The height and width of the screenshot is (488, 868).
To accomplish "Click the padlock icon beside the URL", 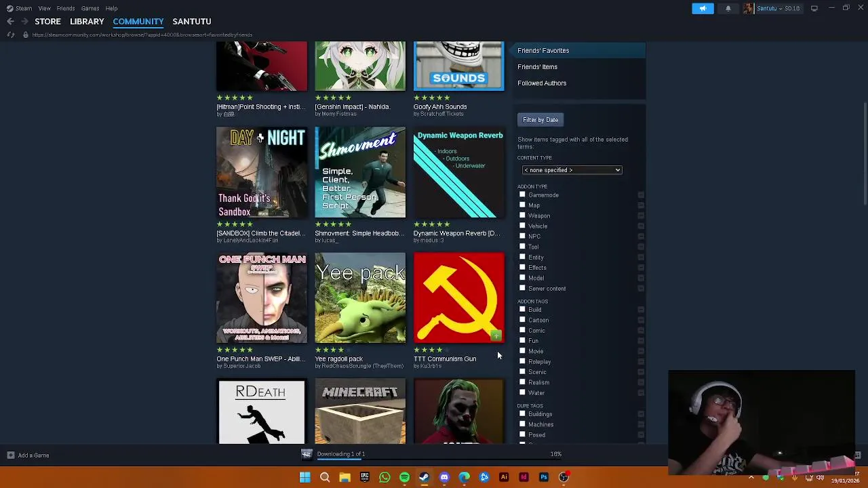I will pyautogui.click(x=26, y=35).
